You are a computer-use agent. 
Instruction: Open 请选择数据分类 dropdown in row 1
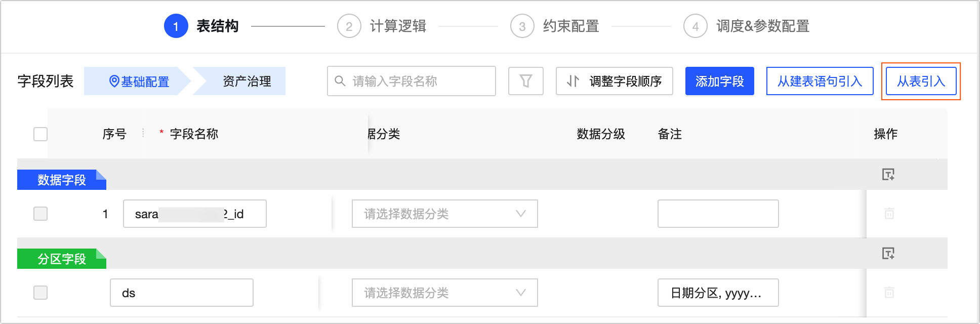pos(444,214)
